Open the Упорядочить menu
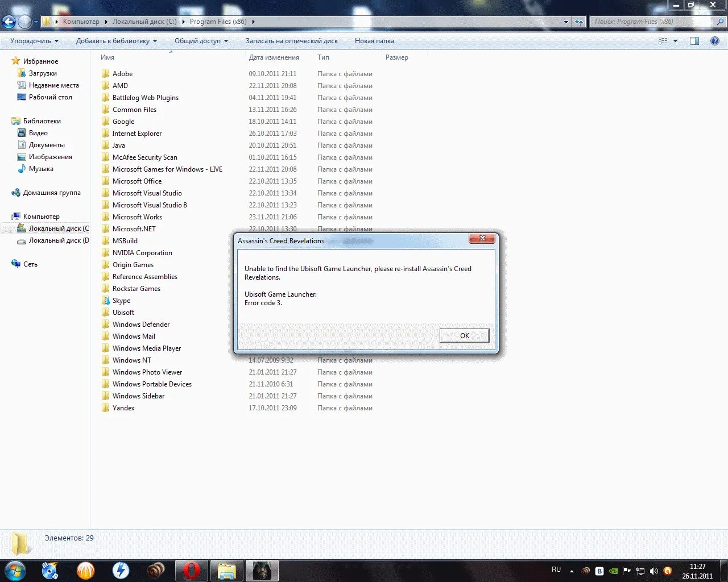Image resolution: width=728 pixels, height=582 pixels. pyautogui.click(x=34, y=41)
